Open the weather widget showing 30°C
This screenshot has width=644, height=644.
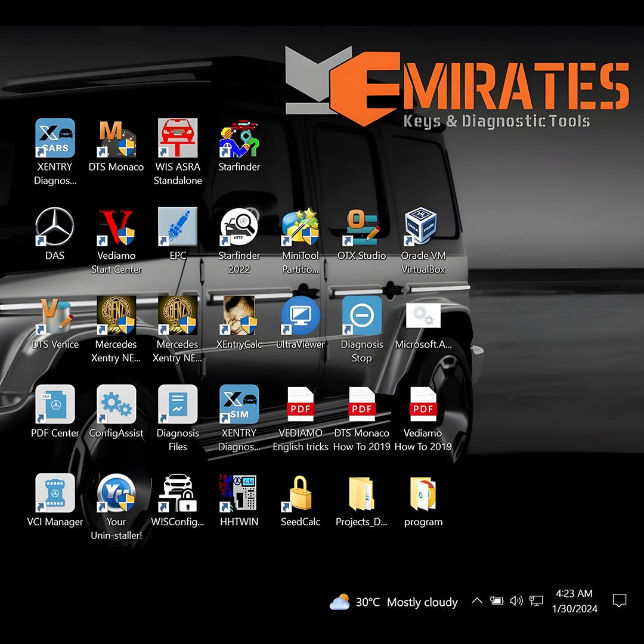click(394, 602)
